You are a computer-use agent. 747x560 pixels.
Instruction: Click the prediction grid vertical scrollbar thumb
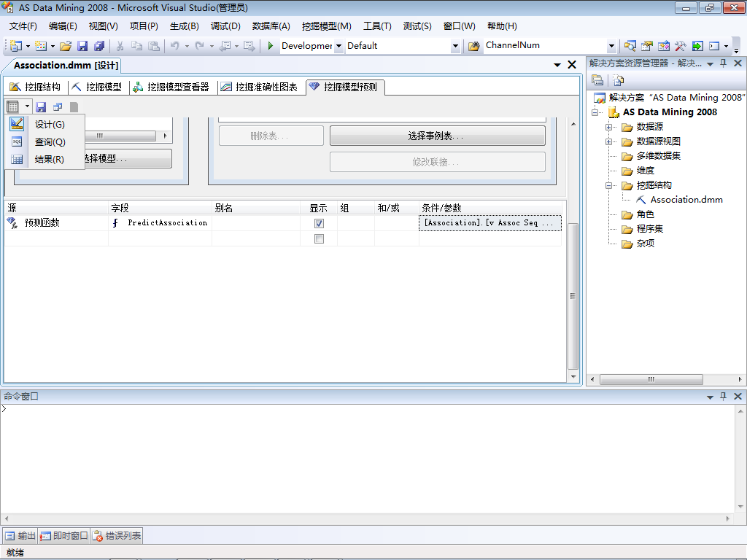[x=573, y=296]
